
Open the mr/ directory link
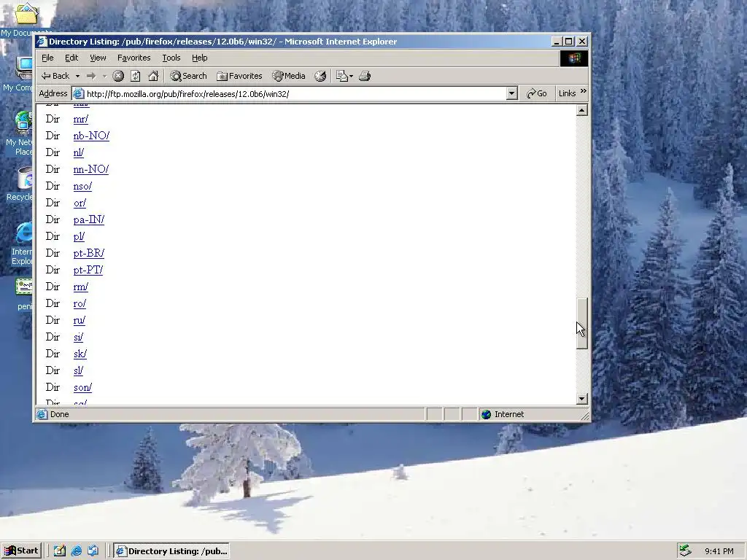80,119
